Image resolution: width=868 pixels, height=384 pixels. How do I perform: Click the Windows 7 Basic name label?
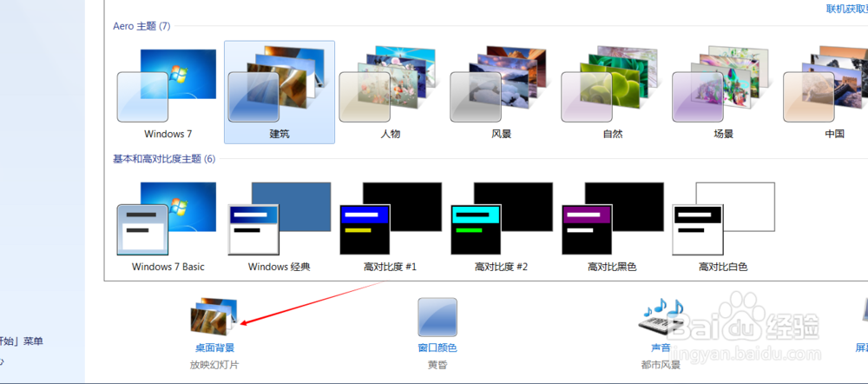click(168, 267)
